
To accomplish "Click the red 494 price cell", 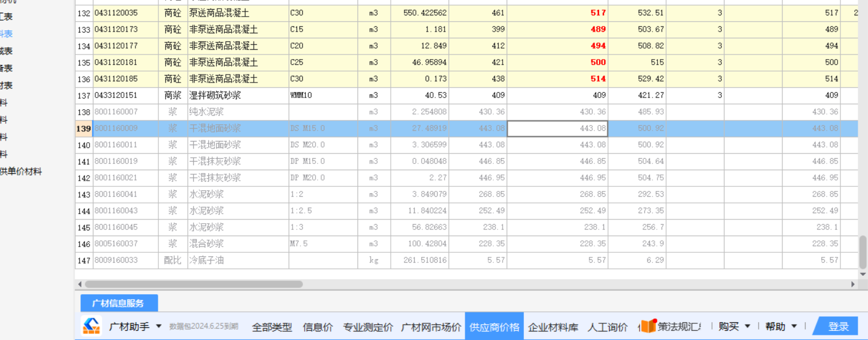I will (x=558, y=46).
